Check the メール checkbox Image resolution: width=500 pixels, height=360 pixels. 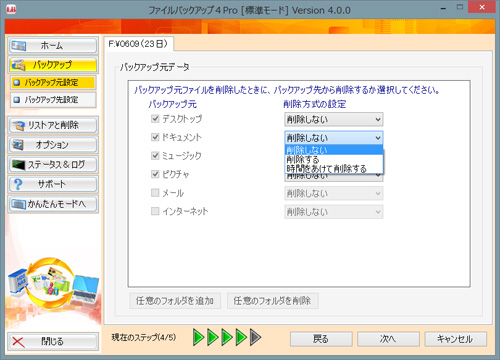point(155,193)
